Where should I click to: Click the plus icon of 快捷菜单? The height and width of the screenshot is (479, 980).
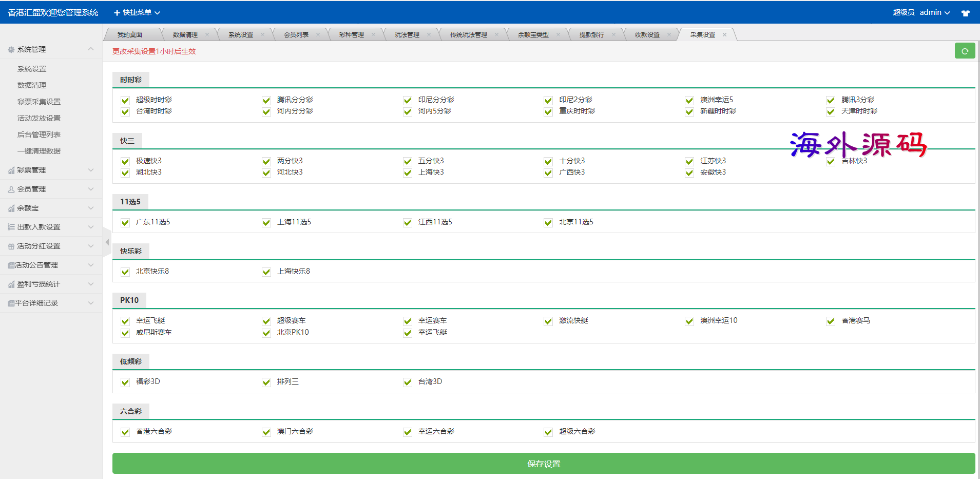click(117, 13)
